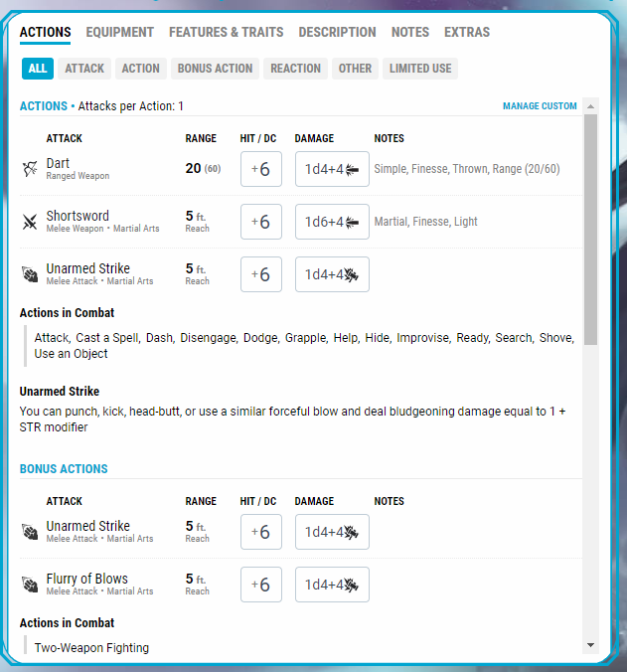Roll Dart to-hit +6
The height and width of the screenshot is (672, 627).
pyautogui.click(x=261, y=169)
